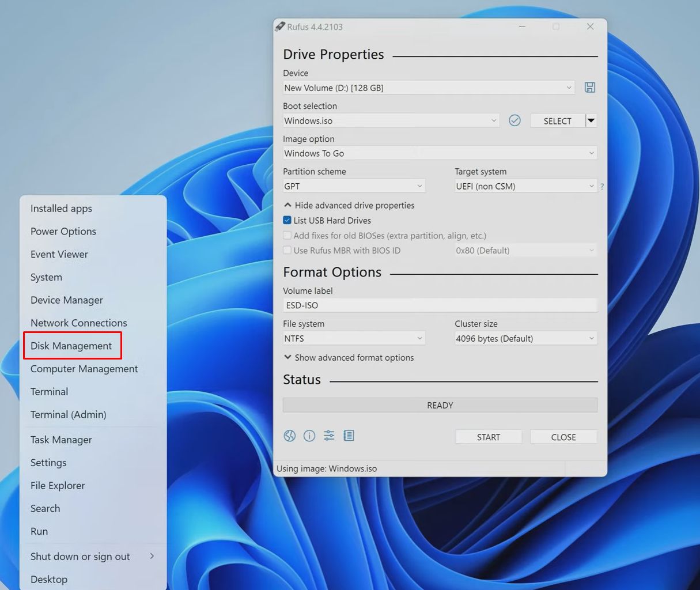Open Rufus settings via sliders icon
The image size is (700, 590).
coord(328,436)
